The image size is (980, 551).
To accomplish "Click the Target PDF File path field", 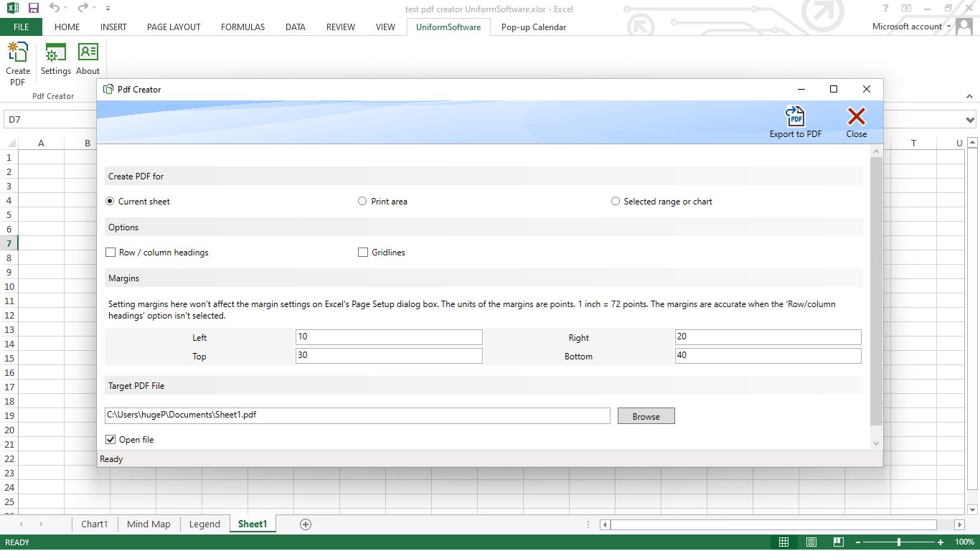I will pos(357,415).
